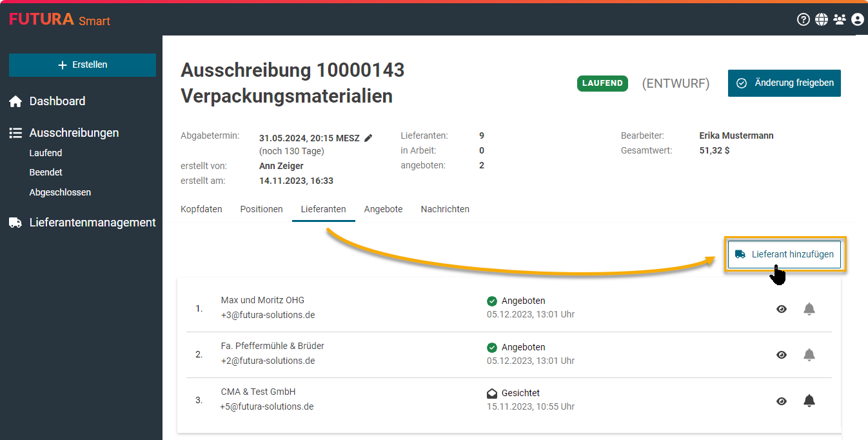Switch to the Angebote tab

tap(383, 209)
